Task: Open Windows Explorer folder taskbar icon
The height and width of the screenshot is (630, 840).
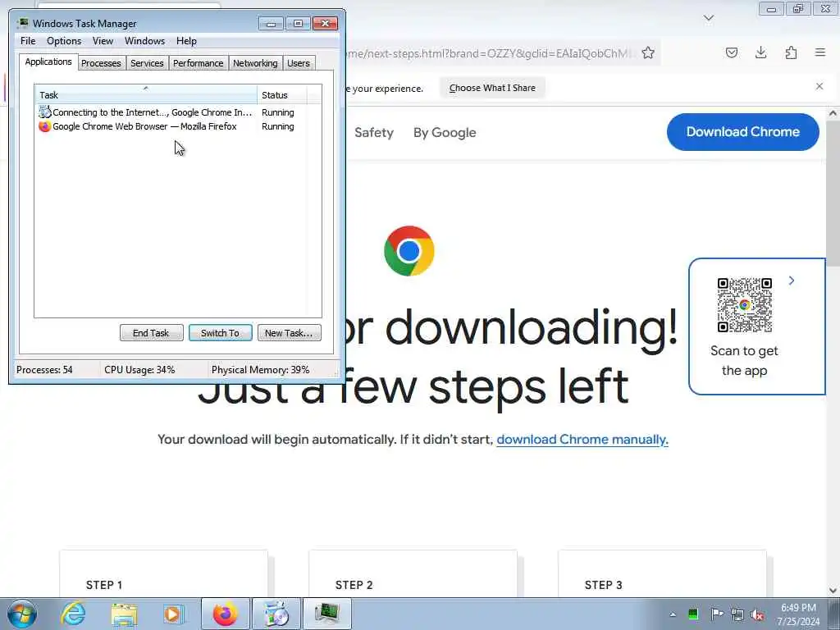Action: pyautogui.click(x=125, y=614)
